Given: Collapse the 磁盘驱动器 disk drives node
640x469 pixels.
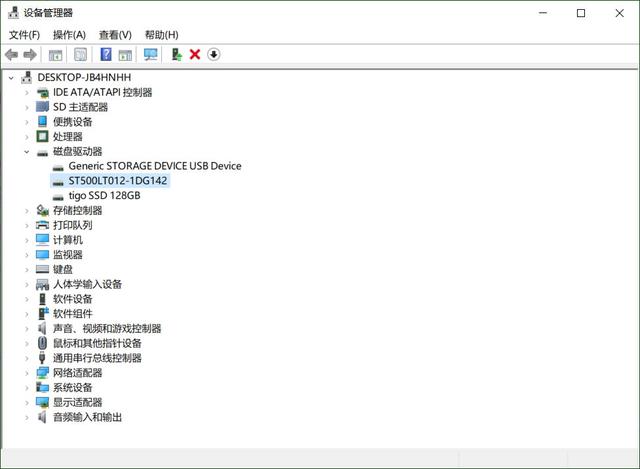Looking at the screenshot, I should (27, 151).
